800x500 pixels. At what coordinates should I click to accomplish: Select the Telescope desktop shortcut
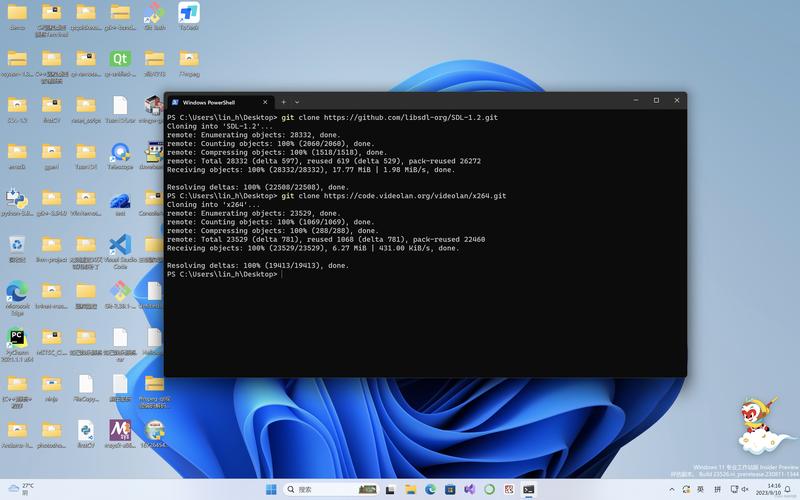[120, 156]
